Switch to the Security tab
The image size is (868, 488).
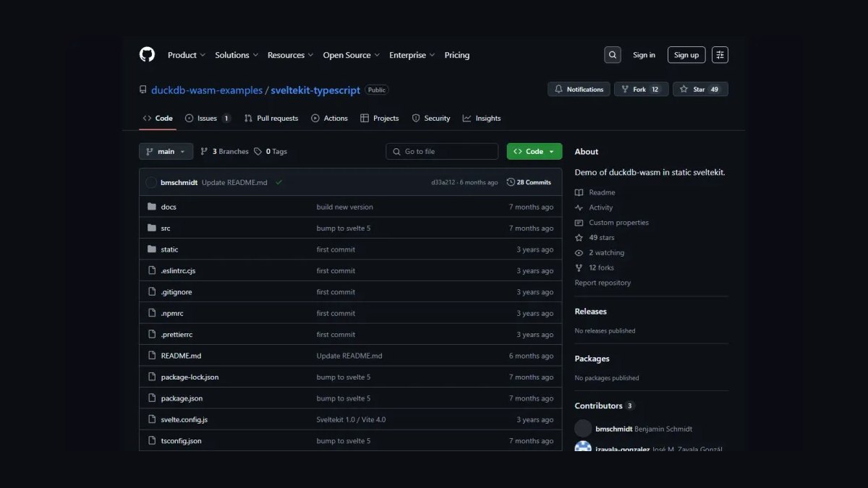[x=431, y=119]
